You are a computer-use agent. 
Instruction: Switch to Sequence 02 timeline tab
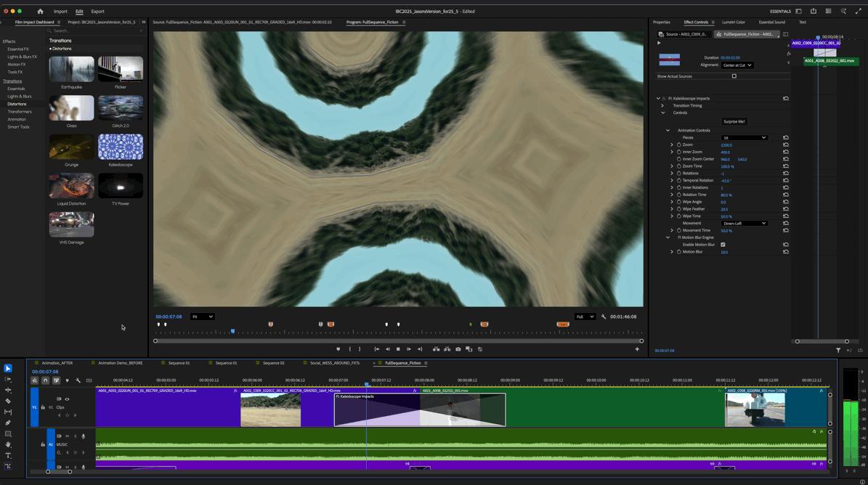tap(273, 363)
